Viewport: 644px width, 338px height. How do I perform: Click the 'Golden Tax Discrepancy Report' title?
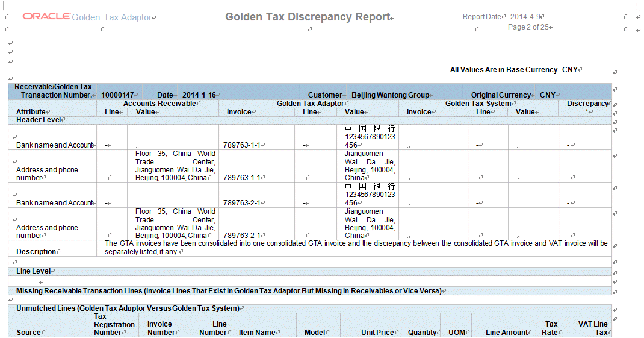click(307, 17)
